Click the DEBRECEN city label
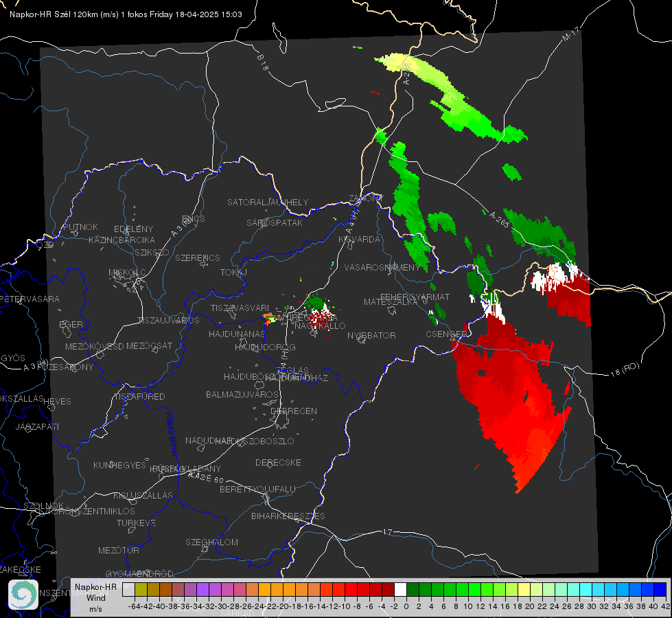The width and height of the screenshot is (672, 618). click(x=294, y=411)
